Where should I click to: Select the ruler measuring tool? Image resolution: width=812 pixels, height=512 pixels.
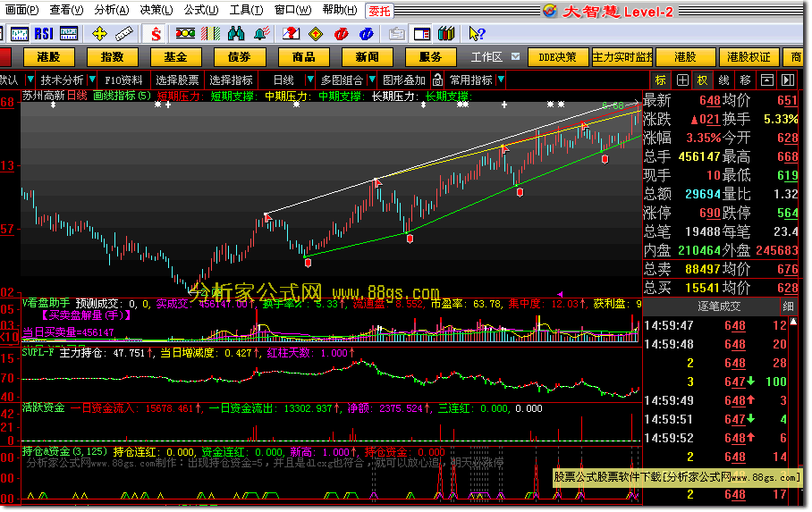click(x=123, y=34)
